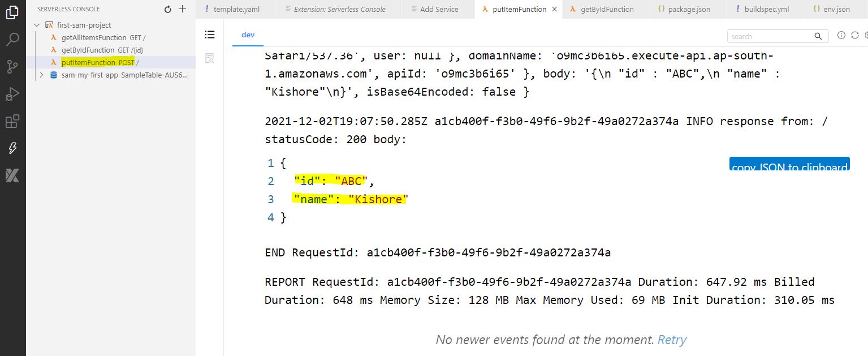Screen dimensions: 868x356
Task: Open Source Control view
Action: (x=12, y=67)
